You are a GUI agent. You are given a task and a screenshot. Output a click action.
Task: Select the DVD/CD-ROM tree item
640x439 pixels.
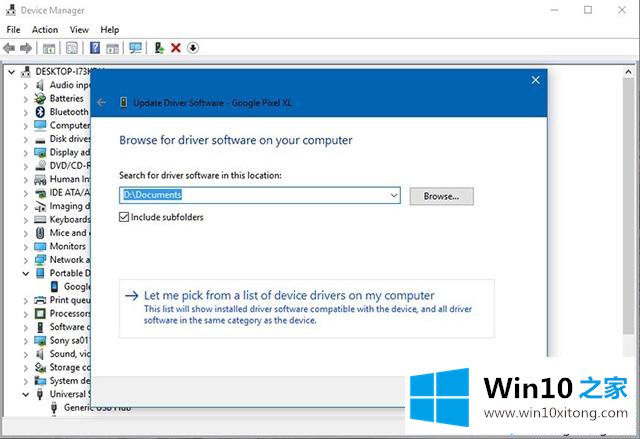click(x=70, y=166)
